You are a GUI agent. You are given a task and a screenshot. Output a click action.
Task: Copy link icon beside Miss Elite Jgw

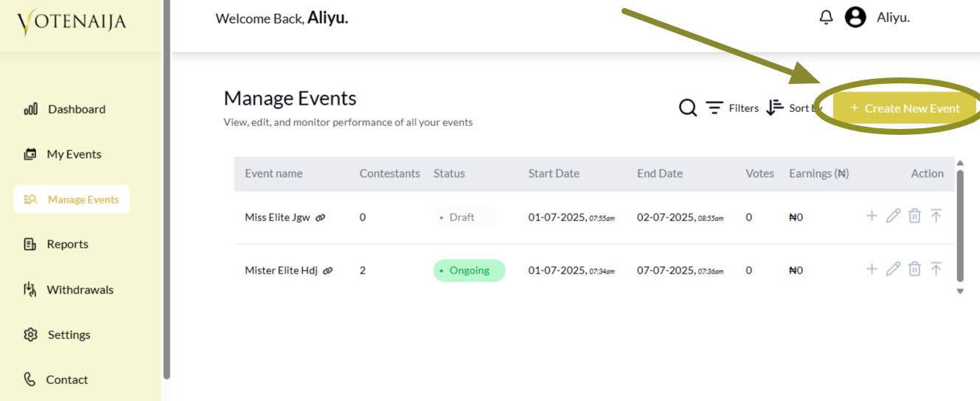click(320, 217)
